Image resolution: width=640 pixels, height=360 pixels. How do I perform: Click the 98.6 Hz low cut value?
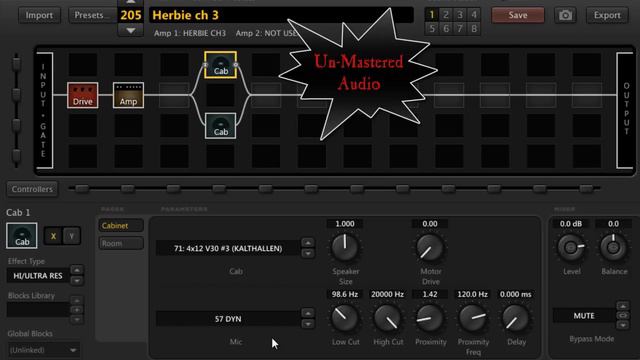click(345, 294)
